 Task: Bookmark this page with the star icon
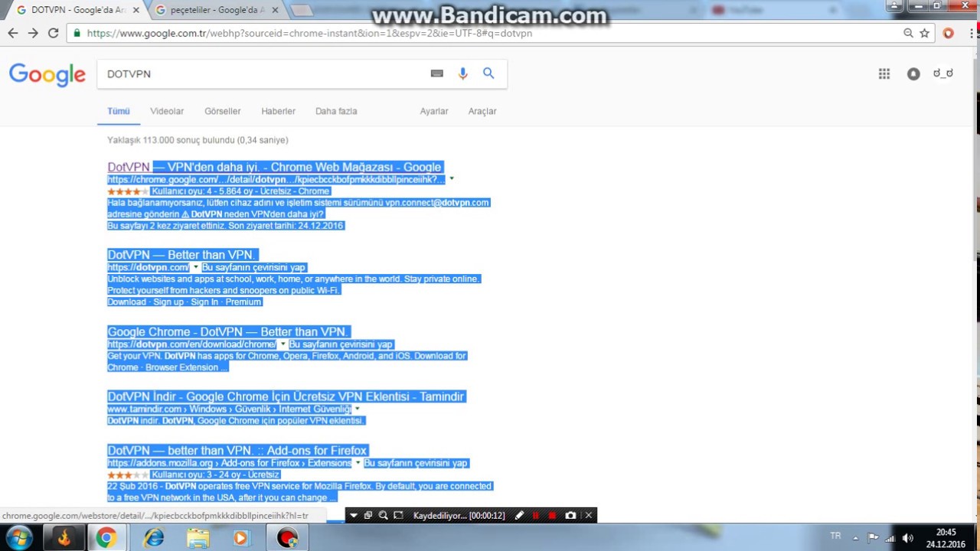click(x=925, y=33)
